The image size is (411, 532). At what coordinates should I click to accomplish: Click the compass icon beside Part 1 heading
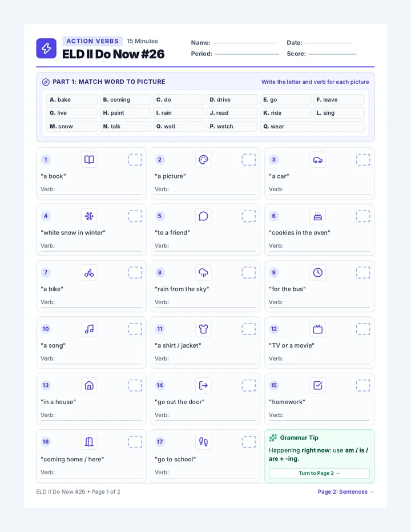point(46,82)
